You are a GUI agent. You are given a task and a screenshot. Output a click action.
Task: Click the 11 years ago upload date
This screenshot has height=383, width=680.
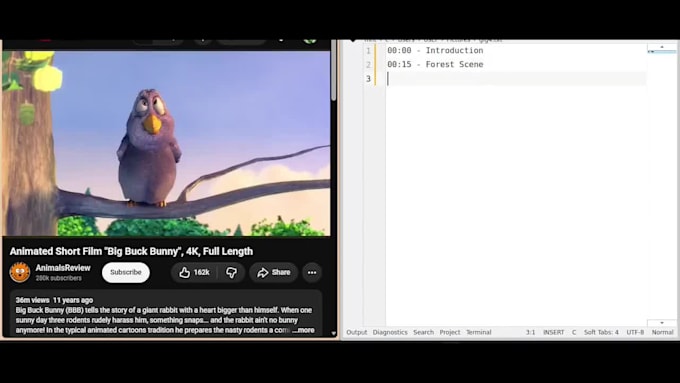(73, 300)
